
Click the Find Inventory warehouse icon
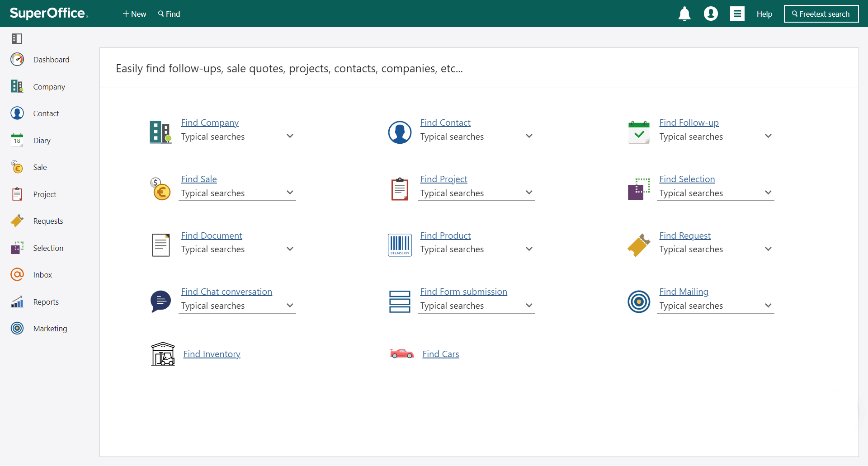(x=163, y=354)
